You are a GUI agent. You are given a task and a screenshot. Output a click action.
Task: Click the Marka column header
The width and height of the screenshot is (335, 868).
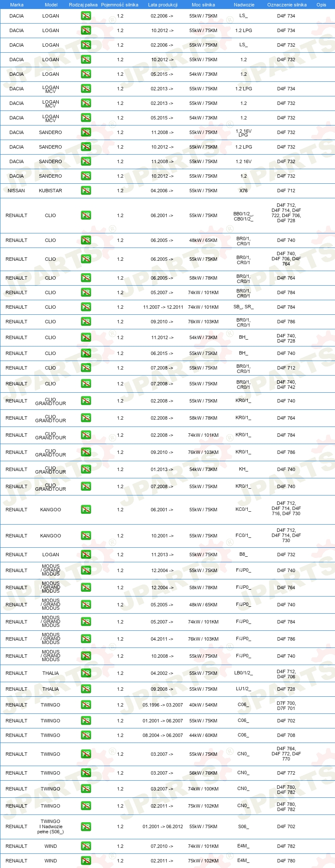click(17, 5)
